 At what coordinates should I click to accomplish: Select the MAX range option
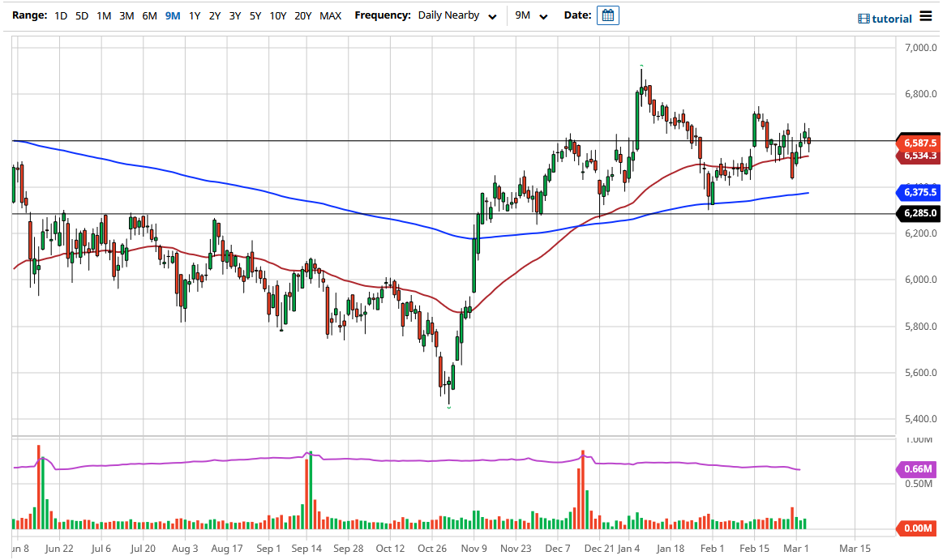(x=330, y=15)
